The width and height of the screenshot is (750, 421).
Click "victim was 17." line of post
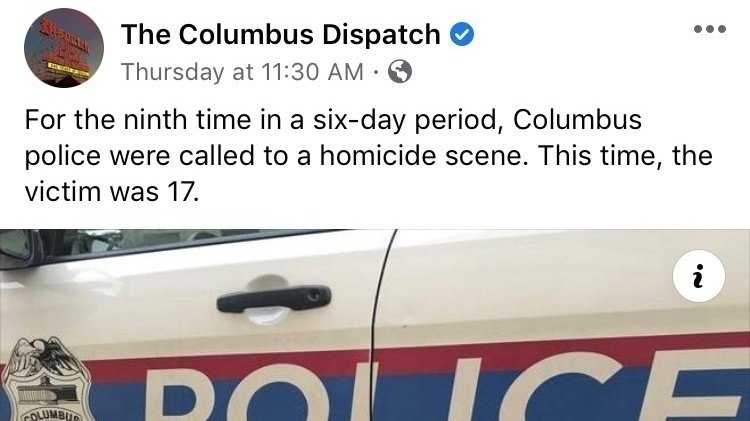[x=111, y=192]
